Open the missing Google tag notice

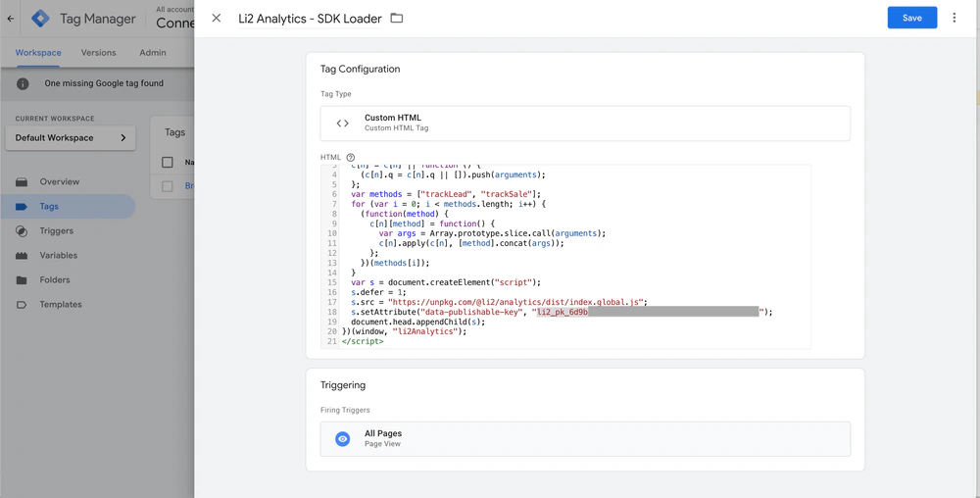click(x=104, y=83)
